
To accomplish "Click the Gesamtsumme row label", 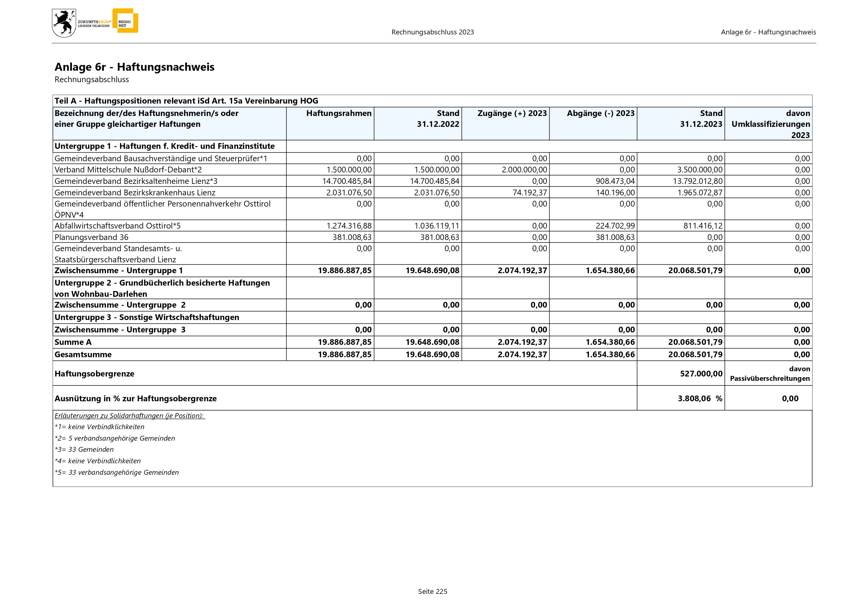I will coord(83,354).
